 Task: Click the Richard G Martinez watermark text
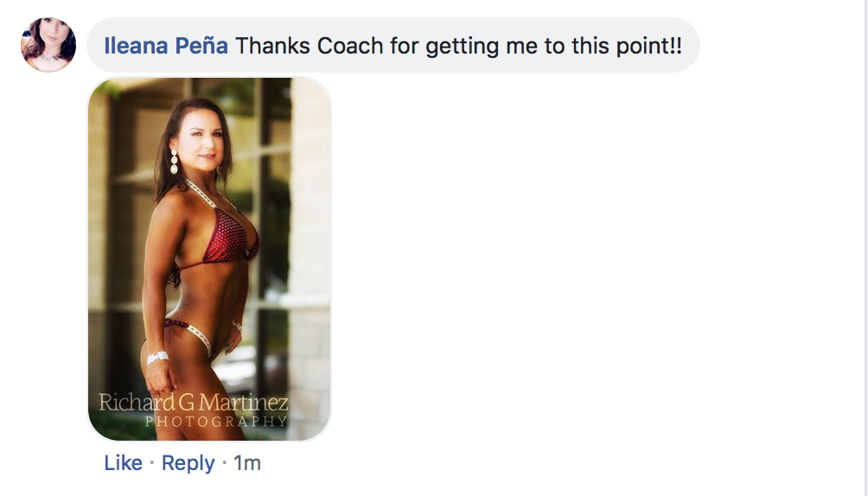[x=193, y=403]
